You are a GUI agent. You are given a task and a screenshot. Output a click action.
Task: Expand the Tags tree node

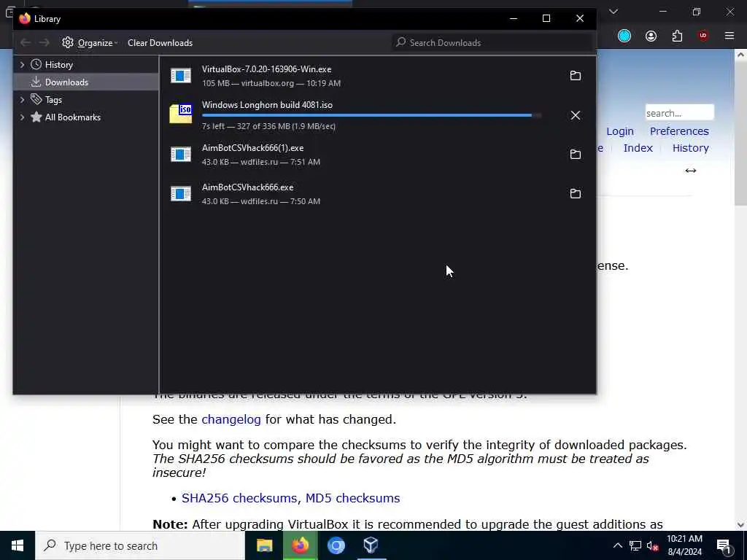pyautogui.click(x=22, y=99)
